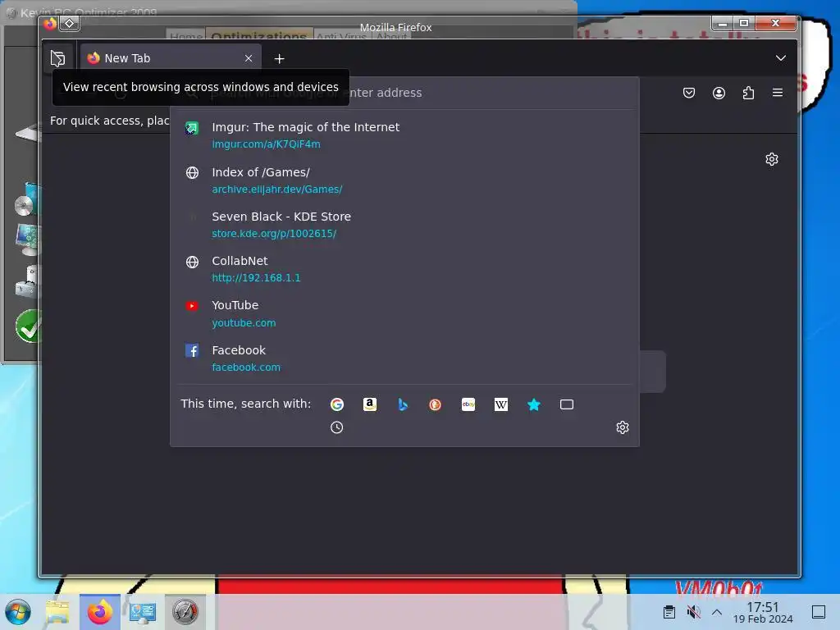Screen dimensions: 840x630
Task: Search this time with DuckDuckGo
Action: (435, 404)
